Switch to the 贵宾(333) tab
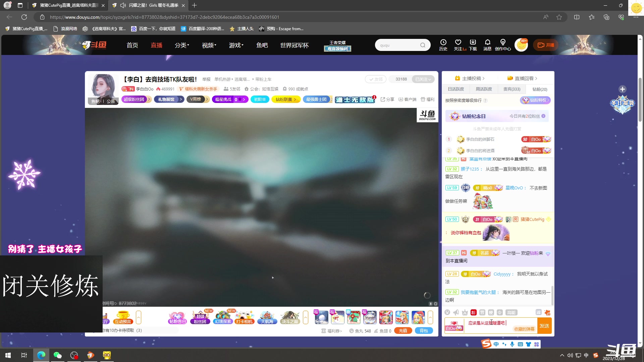Screen dimensions: 644x362 (x=512, y=89)
